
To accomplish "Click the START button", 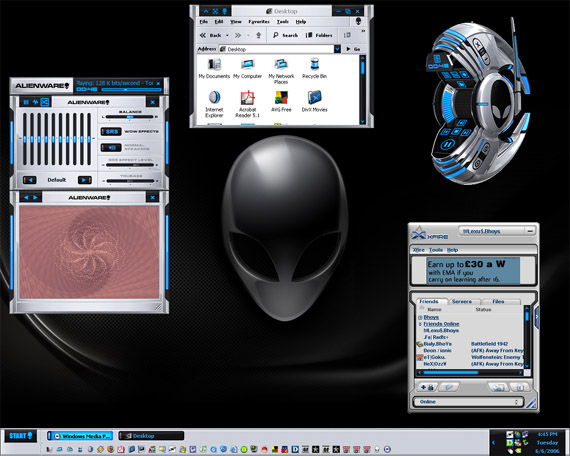I will click(x=21, y=436).
